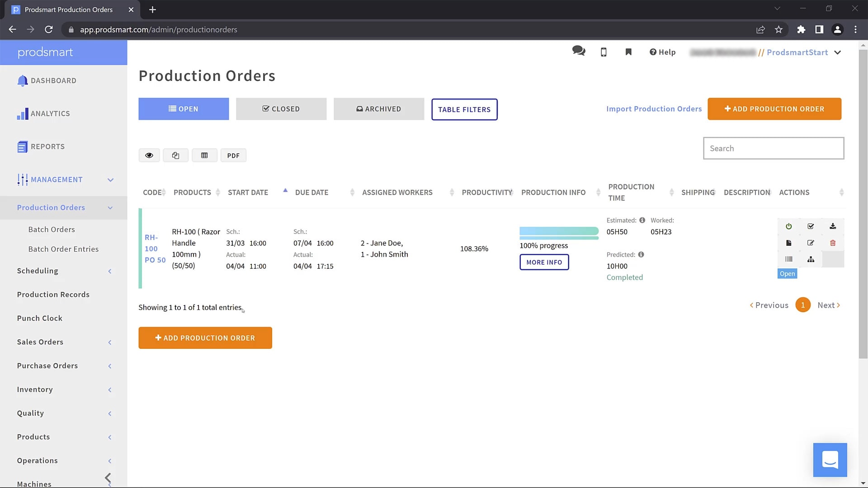868x488 pixels.
Task: Click the 100% progress bar of RH-100
Action: click(559, 232)
